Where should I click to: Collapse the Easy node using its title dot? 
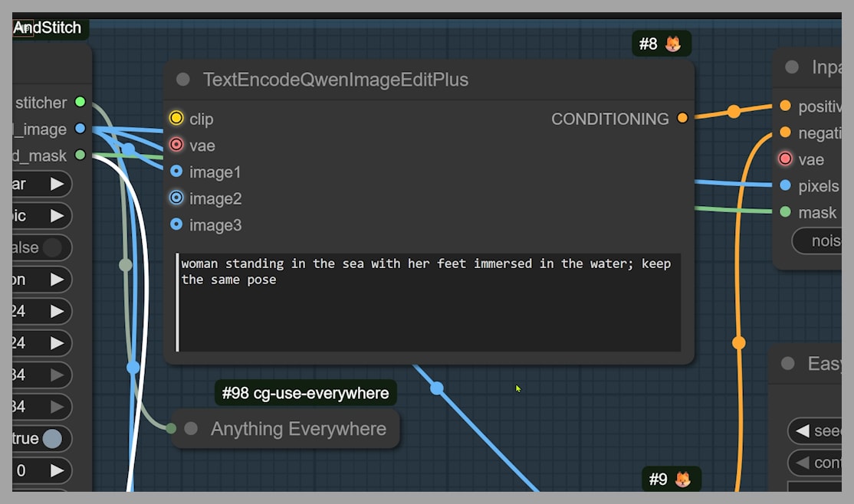[787, 364]
